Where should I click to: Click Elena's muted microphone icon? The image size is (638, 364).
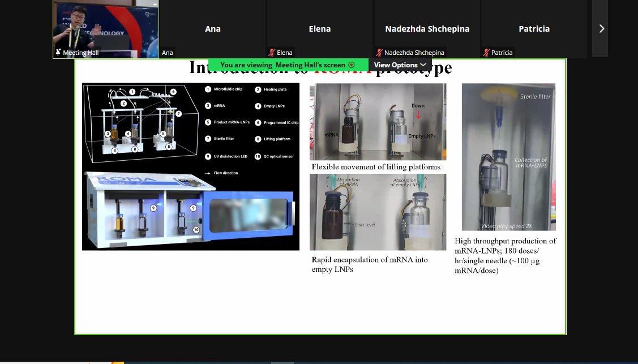point(272,53)
